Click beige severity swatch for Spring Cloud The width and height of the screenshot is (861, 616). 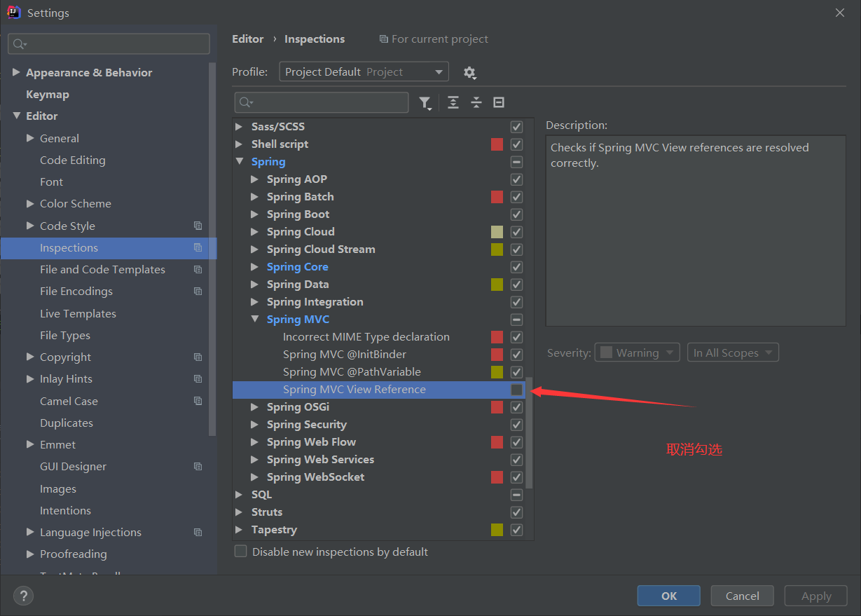(497, 232)
